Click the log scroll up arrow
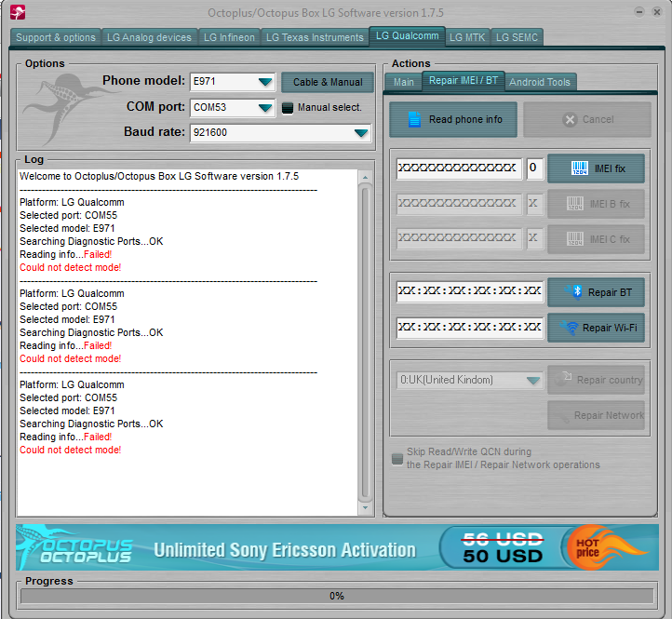The image size is (672, 619). pos(365,177)
